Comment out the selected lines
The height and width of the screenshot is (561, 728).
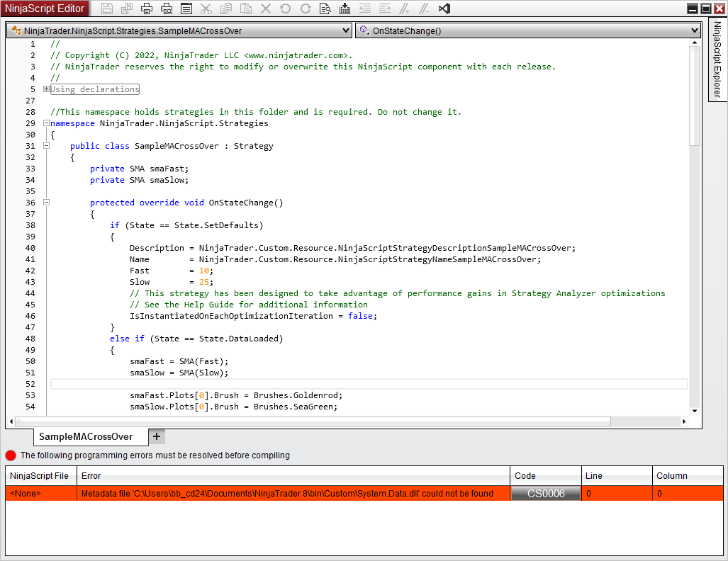pyautogui.click(x=405, y=8)
